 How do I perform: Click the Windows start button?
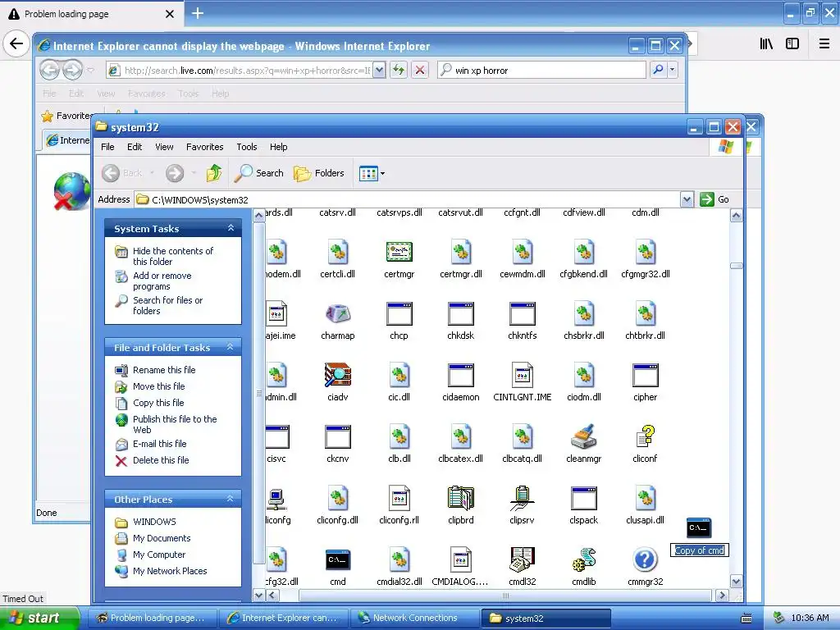[39, 618]
